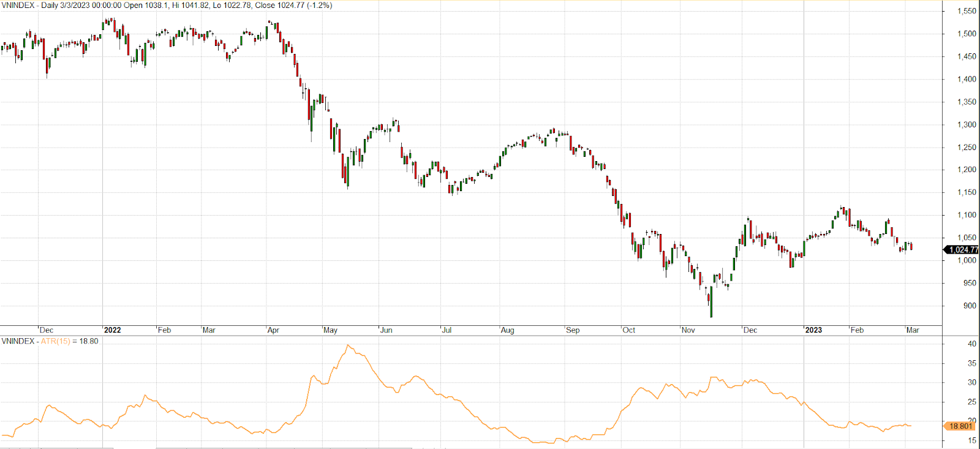Image resolution: width=980 pixels, height=449 pixels.
Task: Click the black 1,024.77 last price tag
Action: [x=962, y=249]
